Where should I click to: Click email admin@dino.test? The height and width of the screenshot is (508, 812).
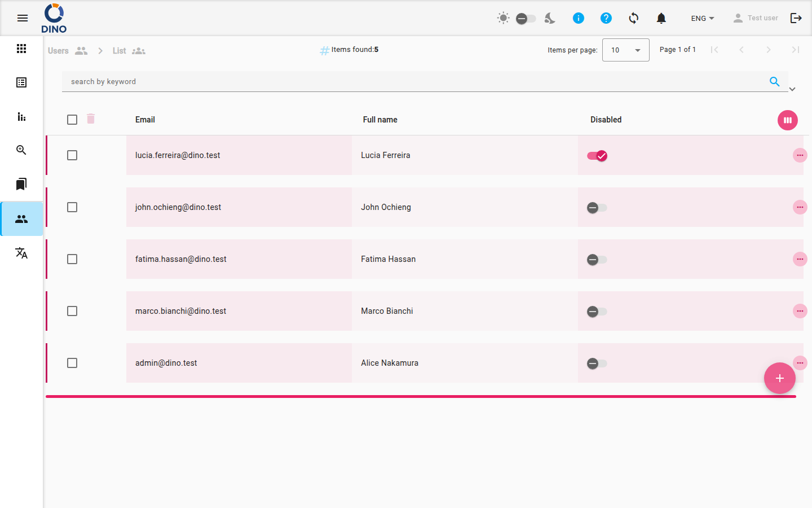click(166, 363)
